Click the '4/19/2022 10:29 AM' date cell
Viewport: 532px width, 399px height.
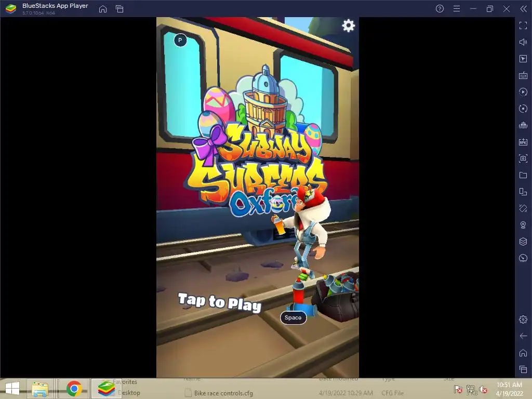coord(345,393)
